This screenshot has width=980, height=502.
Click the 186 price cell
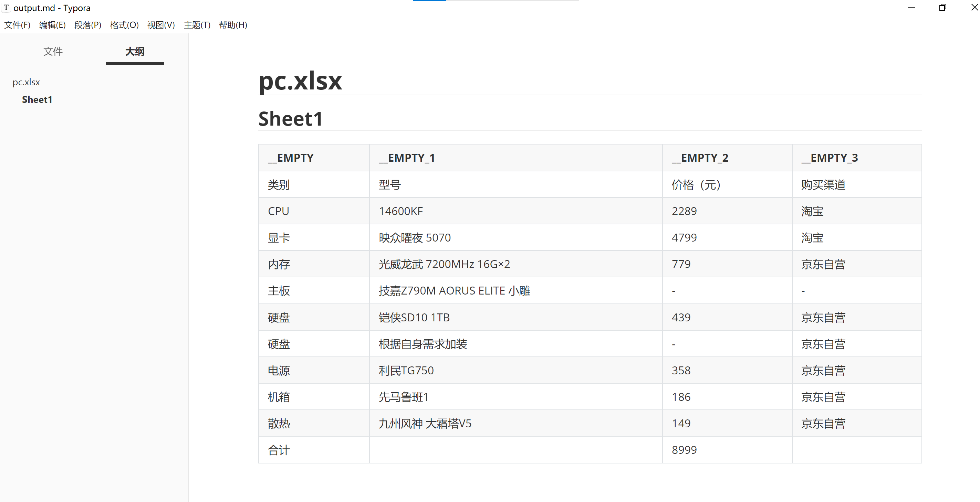727,397
